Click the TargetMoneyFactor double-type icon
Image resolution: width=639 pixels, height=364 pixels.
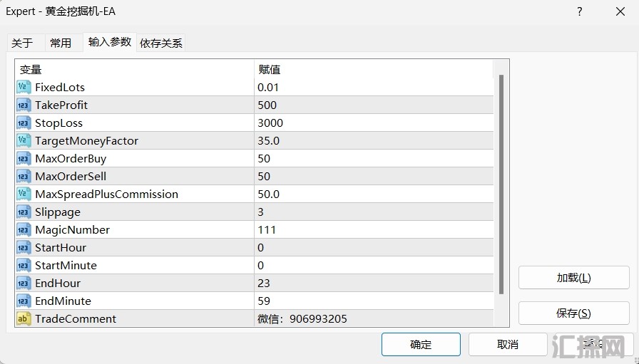(x=24, y=140)
